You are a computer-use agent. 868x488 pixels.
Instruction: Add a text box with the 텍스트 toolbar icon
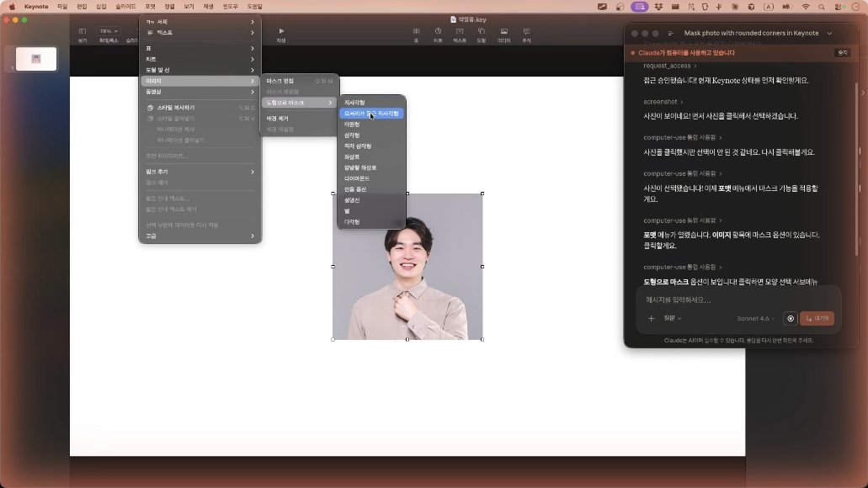[x=460, y=31]
